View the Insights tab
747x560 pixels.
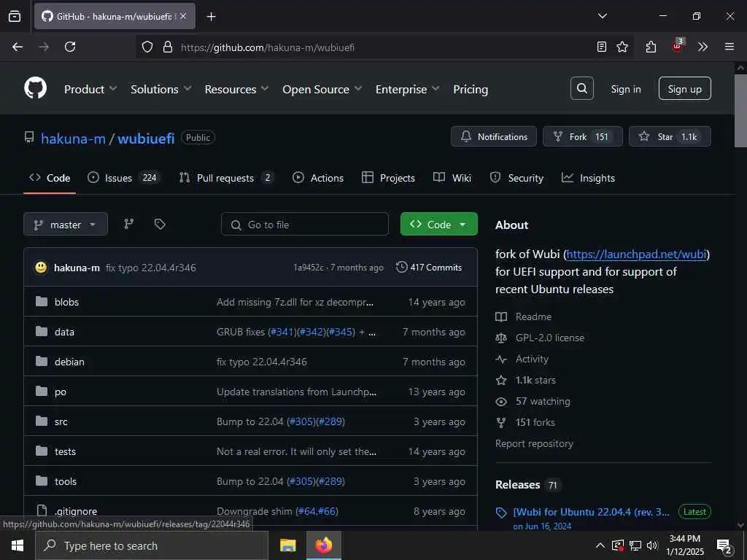click(588, 178)
